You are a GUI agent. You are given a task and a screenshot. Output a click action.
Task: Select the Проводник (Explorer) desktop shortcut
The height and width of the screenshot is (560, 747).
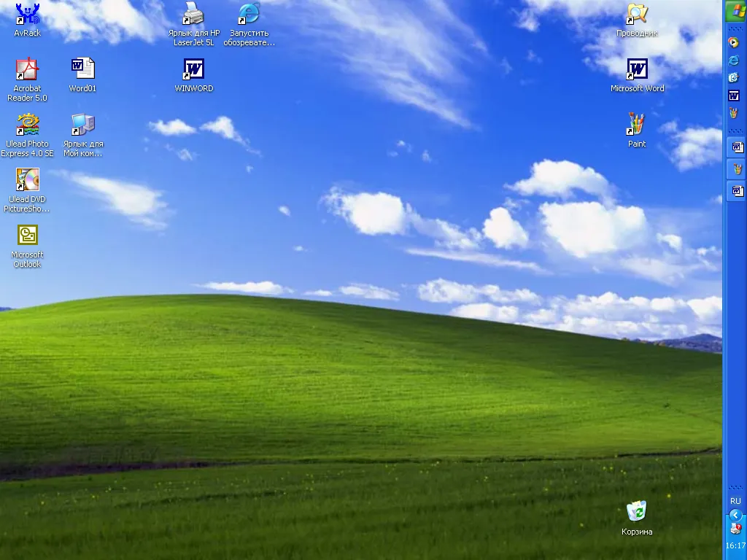(637, 19)
